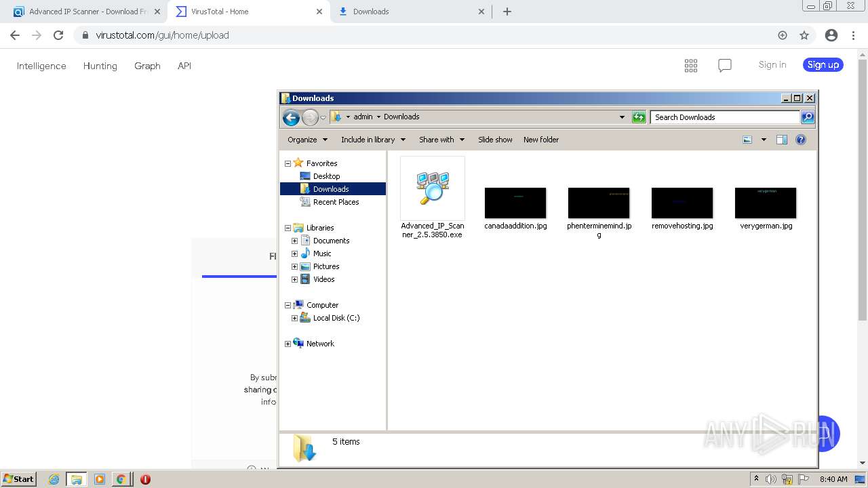The width and height of the screenshot is (868, 488).
Task: Open Explorer help question mark icon
Action: click(x=801, y=140)
